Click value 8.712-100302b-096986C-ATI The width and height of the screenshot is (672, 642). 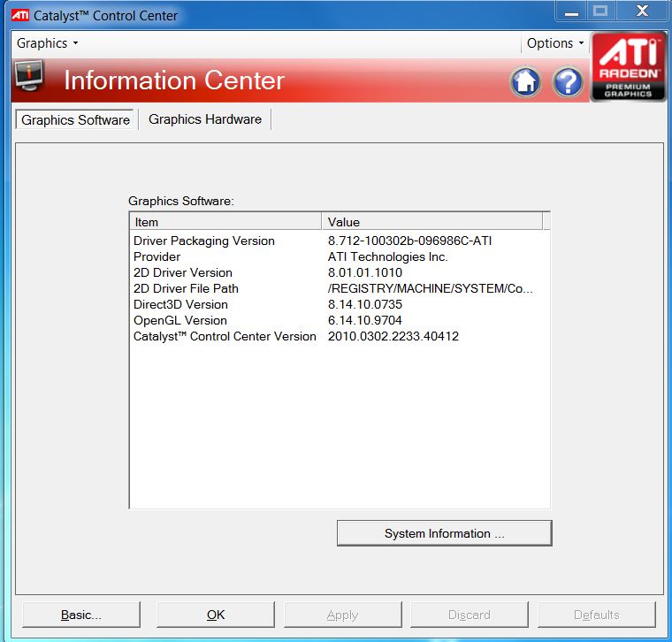[x=409, y=241]
